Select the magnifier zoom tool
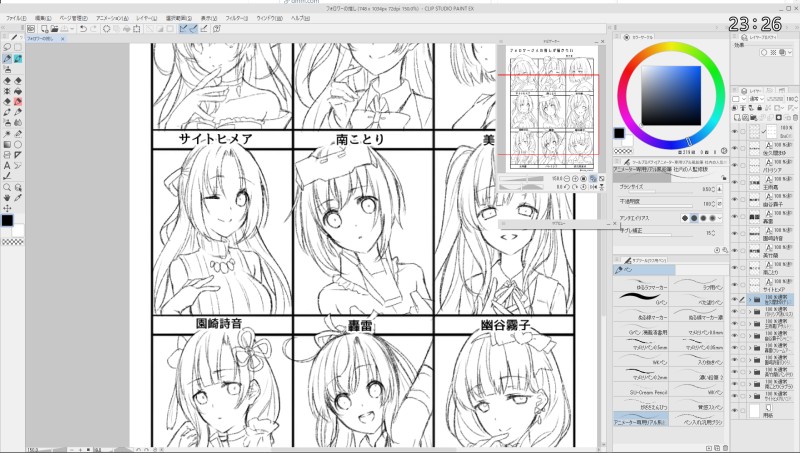 pos(7,187)
